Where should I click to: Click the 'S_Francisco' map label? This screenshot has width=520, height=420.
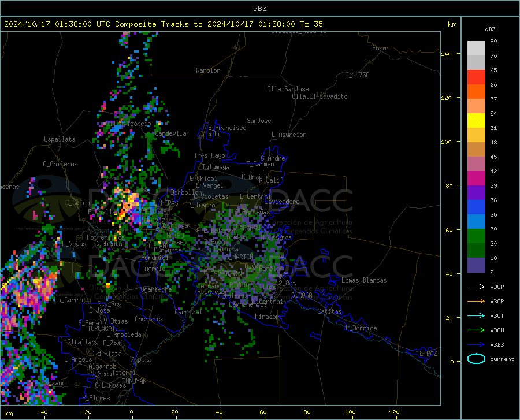(x=227, y=128)
